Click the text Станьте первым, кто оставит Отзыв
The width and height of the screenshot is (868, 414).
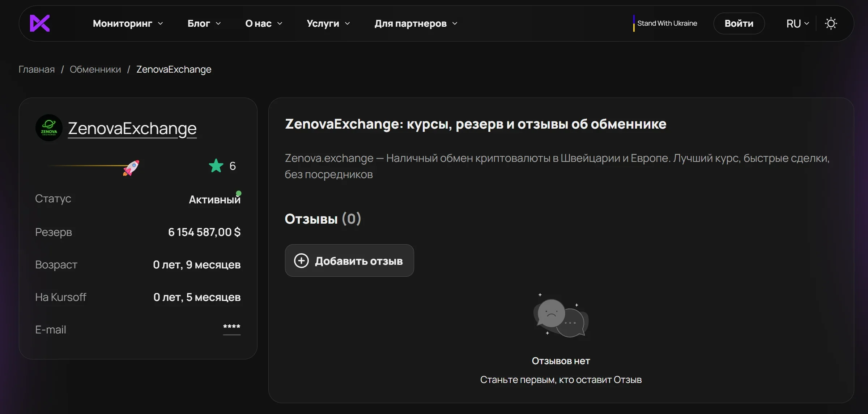point(561,380)
